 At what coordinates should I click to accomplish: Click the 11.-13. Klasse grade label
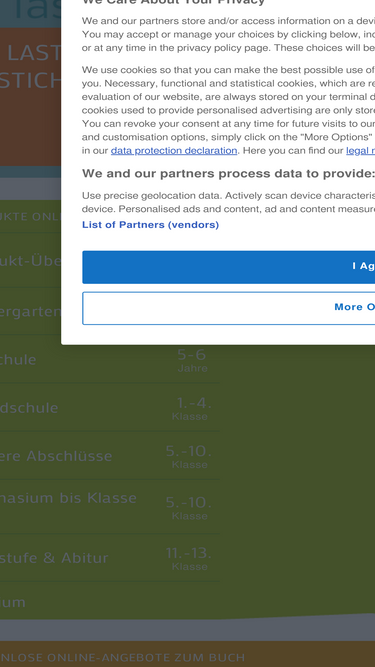(188, 559)
